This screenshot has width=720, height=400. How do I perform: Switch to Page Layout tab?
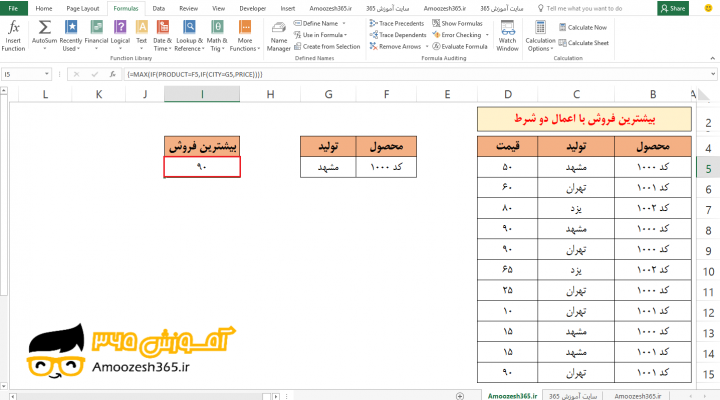(83, 8)
